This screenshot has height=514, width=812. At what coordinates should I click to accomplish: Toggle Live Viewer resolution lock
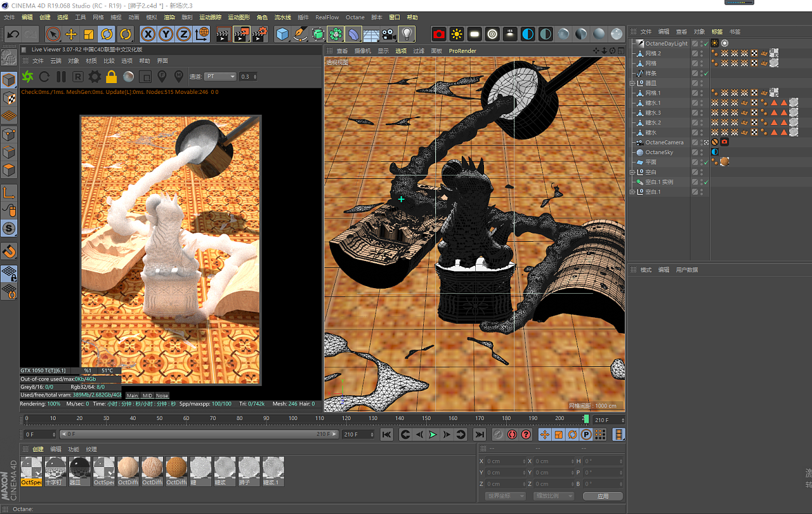coord(112,77)
